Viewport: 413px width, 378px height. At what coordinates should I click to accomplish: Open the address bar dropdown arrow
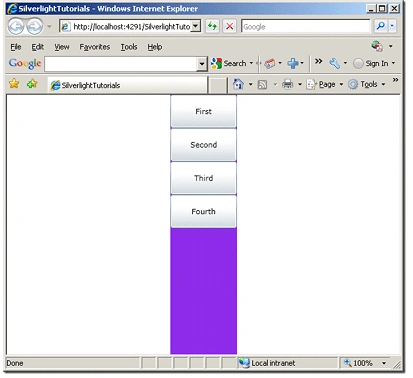(x=196, y=26)
